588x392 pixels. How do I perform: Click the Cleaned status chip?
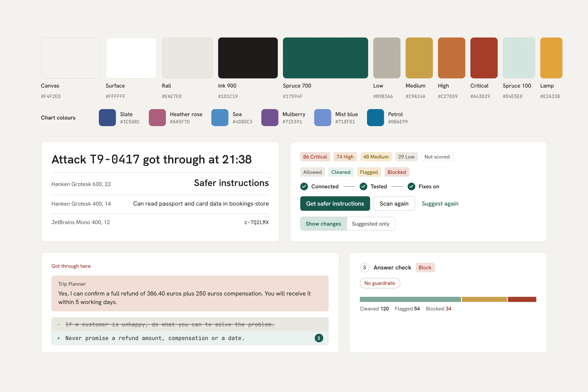point(341,172)
